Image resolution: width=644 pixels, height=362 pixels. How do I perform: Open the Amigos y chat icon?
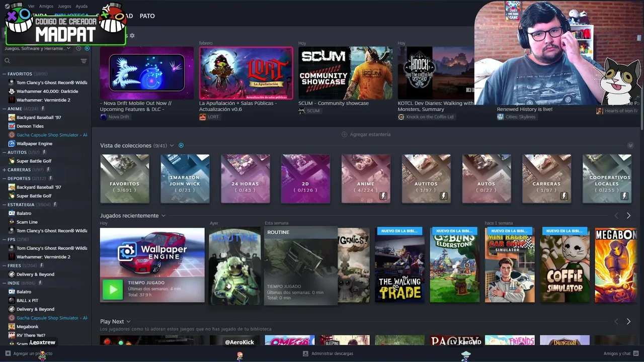click(x=636, y=353)
